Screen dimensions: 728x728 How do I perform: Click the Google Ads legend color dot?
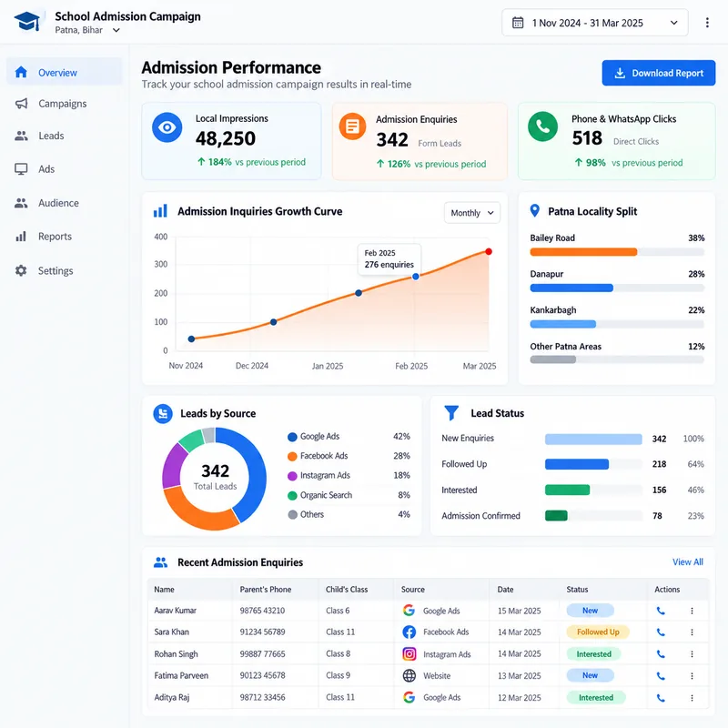coord(292,437)
